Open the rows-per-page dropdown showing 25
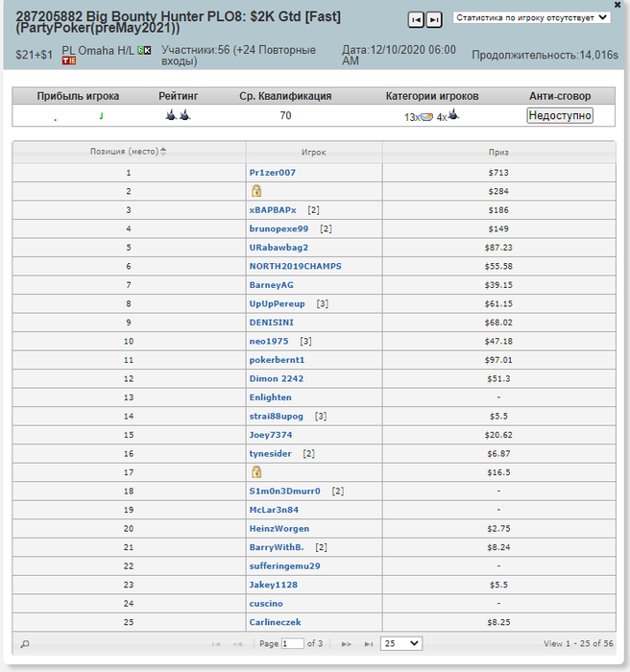The image size is (630, 672). point(401,643)
